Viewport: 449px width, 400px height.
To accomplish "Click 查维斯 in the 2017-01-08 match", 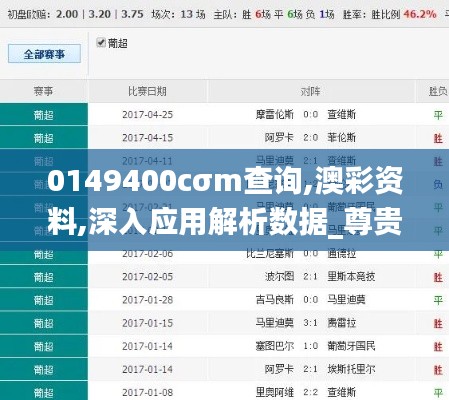I will click(342, 392).
